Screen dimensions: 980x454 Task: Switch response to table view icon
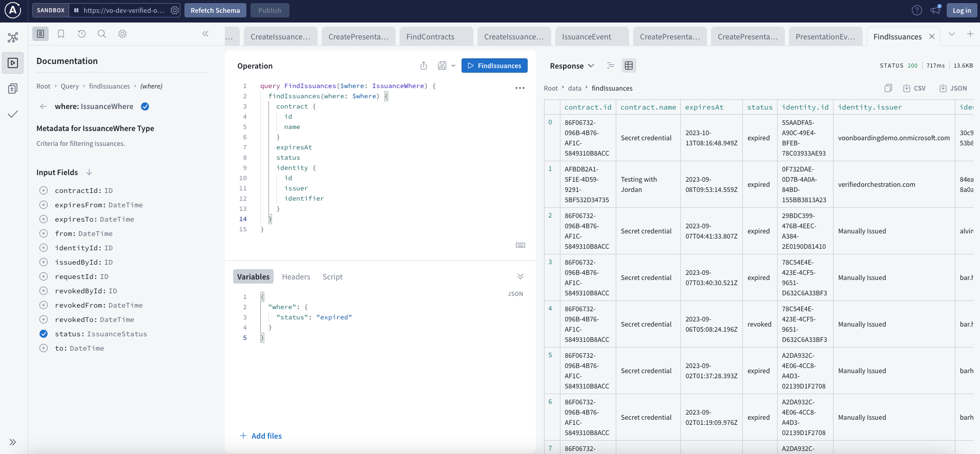(x=629, y=66)
